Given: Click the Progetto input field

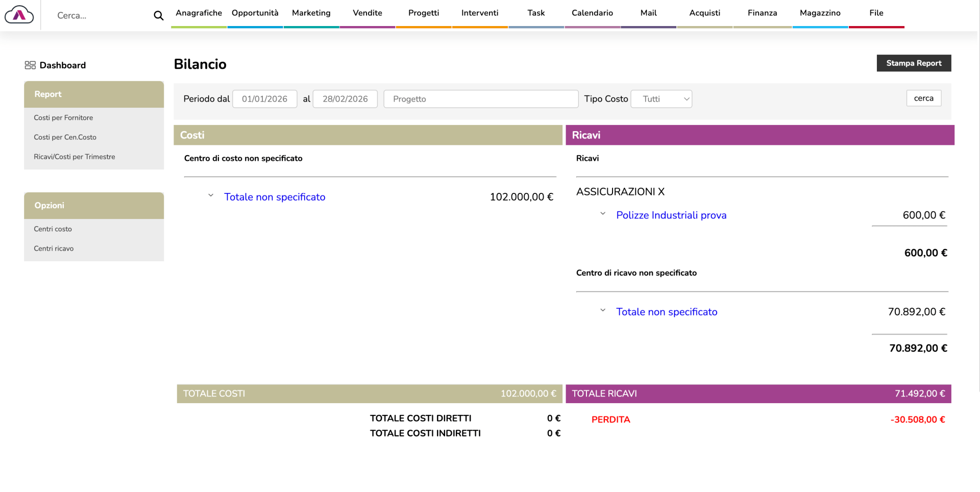Looking at the screenshot, I should [x=480, y=99].
